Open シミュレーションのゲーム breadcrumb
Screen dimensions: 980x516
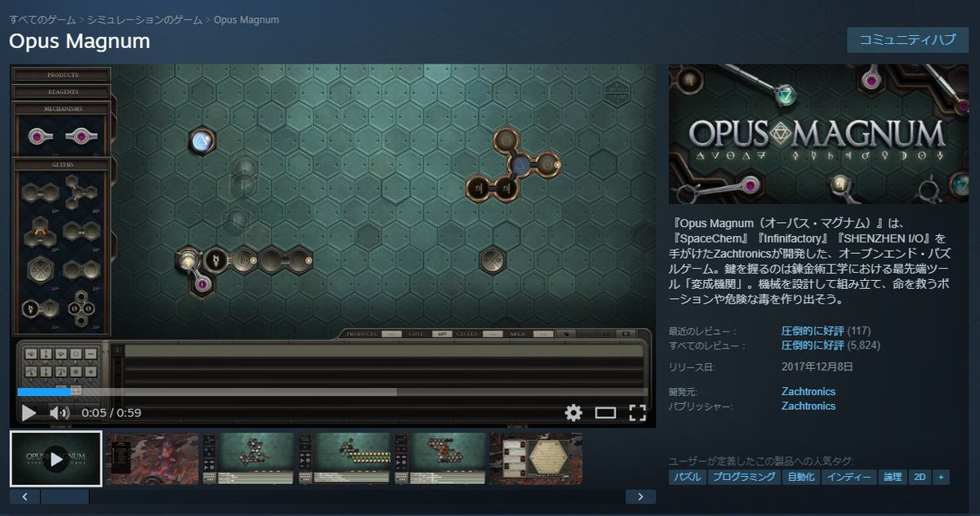click(144, 20)
